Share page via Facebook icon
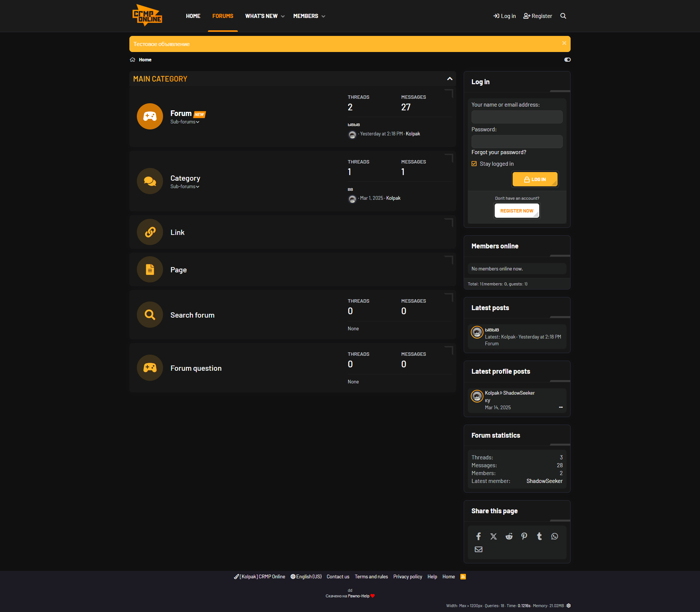Image resolution: width=700 pixels, height=612 pixels. (478, 536)
